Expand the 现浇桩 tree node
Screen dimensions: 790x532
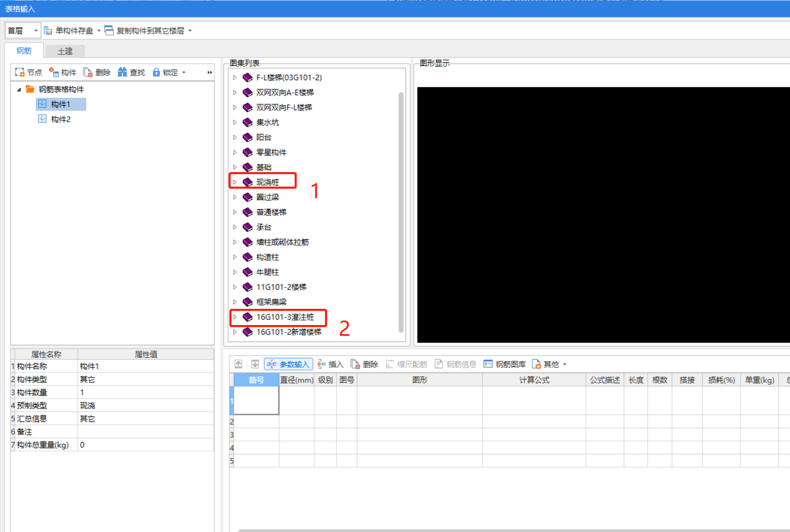coord(235,182)
